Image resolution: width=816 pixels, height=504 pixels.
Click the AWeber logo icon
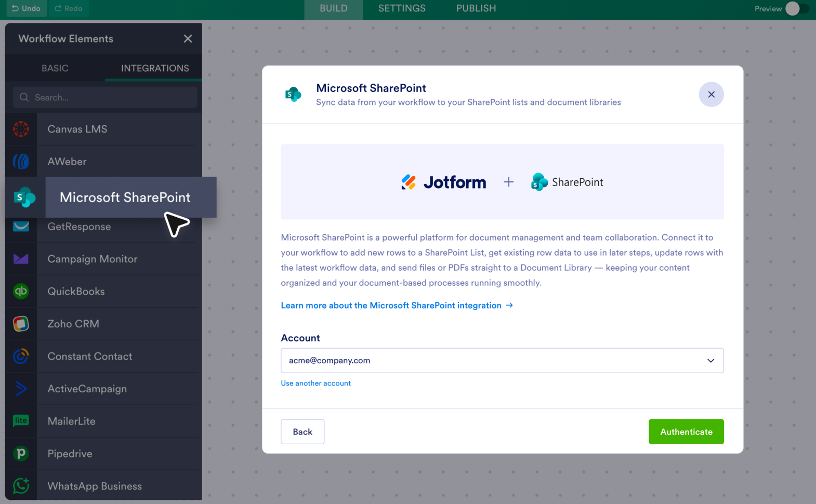21,162
